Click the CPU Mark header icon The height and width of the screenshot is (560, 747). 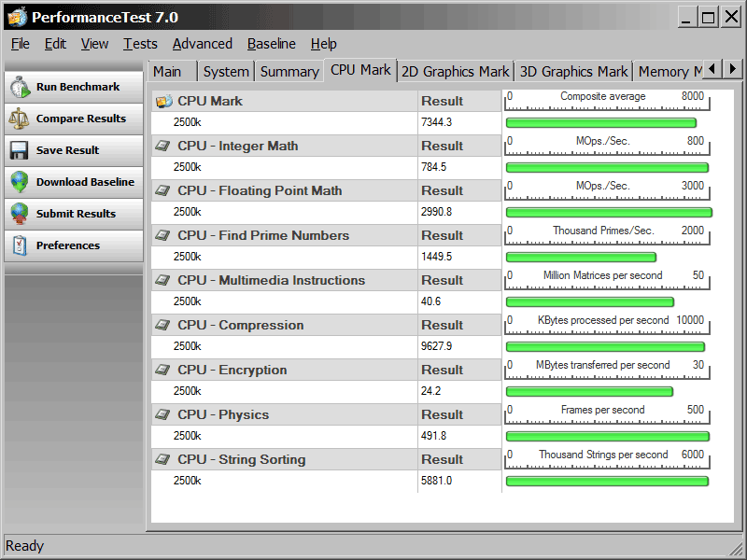[x=164, y=101]
